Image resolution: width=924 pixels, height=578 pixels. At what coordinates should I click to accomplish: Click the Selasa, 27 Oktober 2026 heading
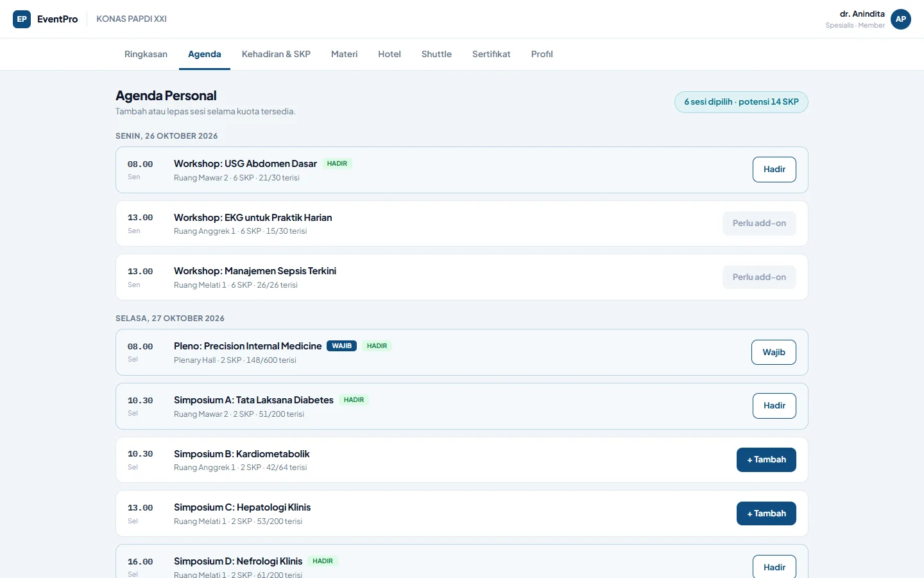point(170,319)
